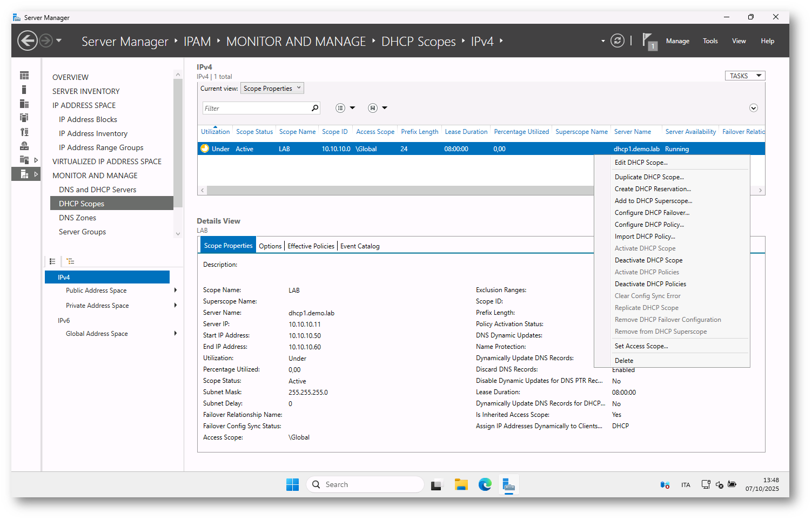812x520 pixels.
Task: Switch to list view icon above IPv4
Action: (x=52, y=261)
